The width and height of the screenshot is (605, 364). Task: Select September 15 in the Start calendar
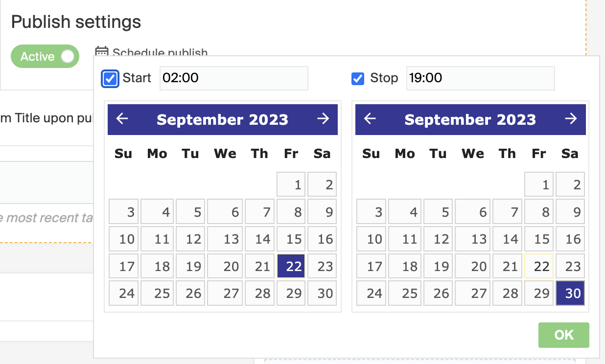pos(291,239)
